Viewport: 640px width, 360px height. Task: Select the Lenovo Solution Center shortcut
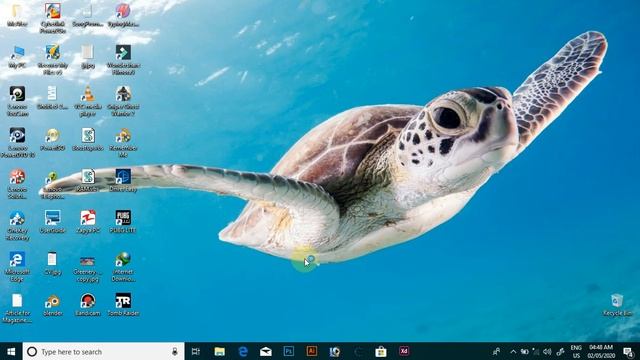pyautogui.click(x=17, y=184)
